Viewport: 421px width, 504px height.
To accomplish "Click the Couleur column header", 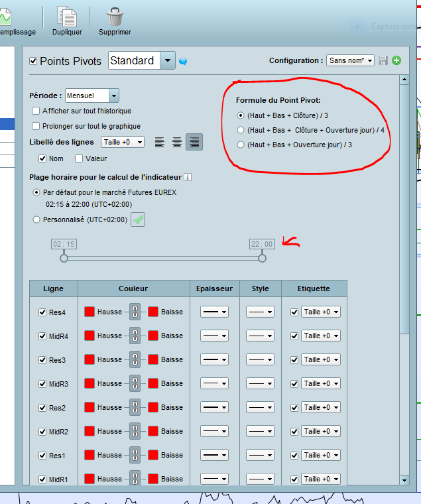I will point(134,288).
